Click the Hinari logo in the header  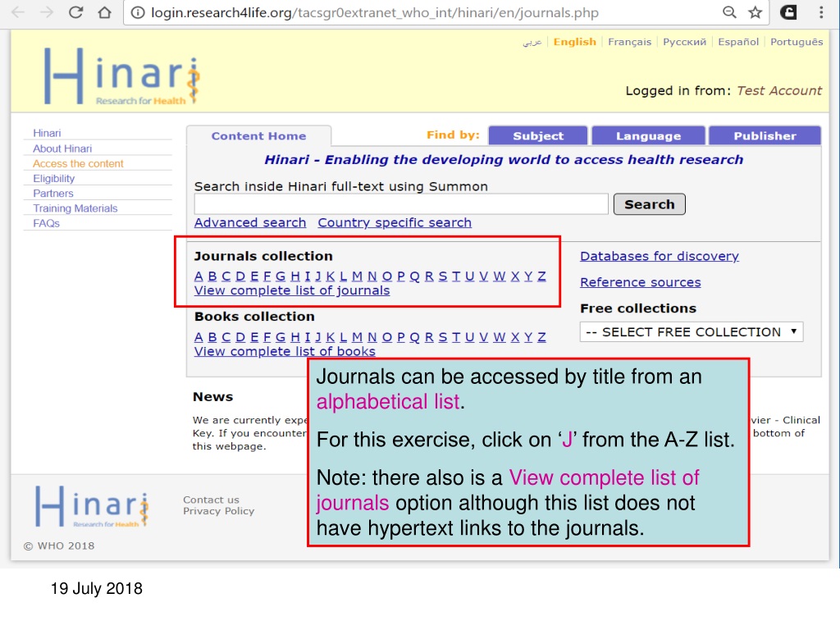click(x=121, y=75)
